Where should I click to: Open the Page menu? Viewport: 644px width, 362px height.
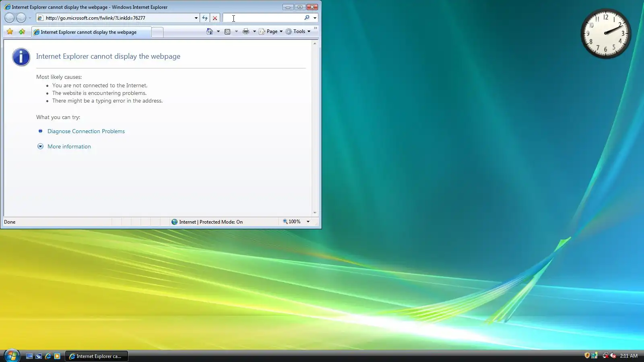pyautogui.click(x=270, y=31)
